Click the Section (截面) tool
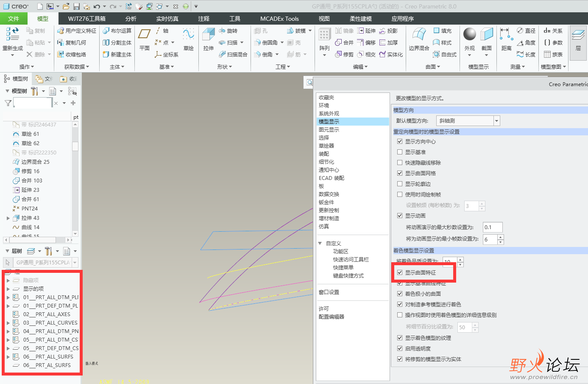Image resolution: width=588 pixels, height=384 pixels. 487,39
